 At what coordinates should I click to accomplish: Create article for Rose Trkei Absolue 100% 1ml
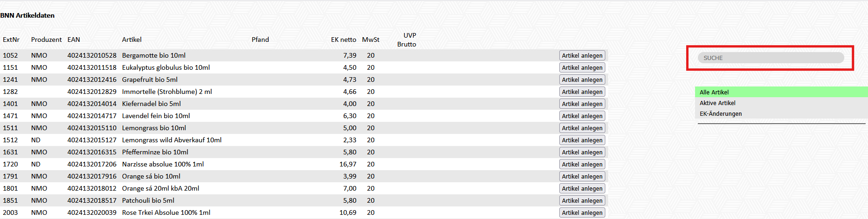click(582, 212)
